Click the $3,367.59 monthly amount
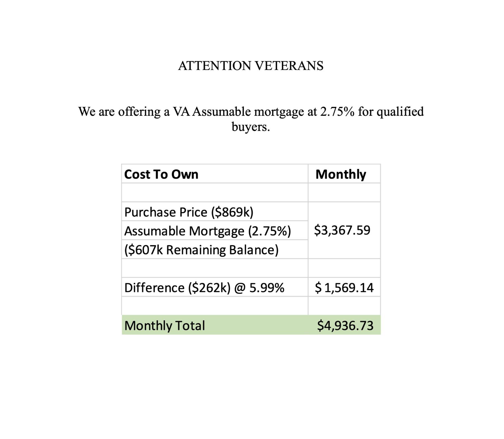Screen dimensions: 504x439 342,230
